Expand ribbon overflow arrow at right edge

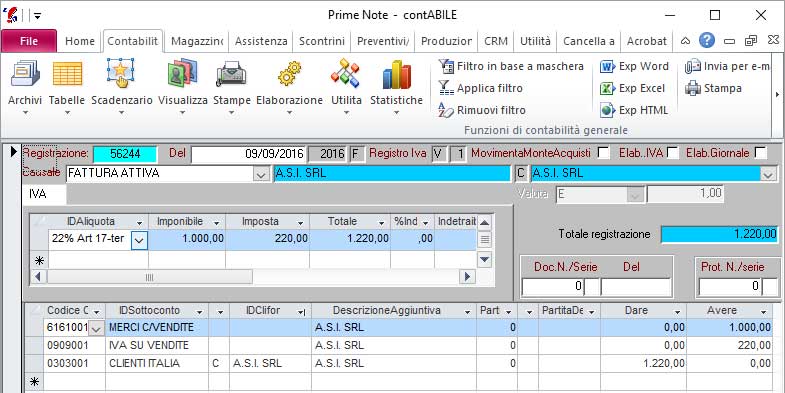point(777,94)
